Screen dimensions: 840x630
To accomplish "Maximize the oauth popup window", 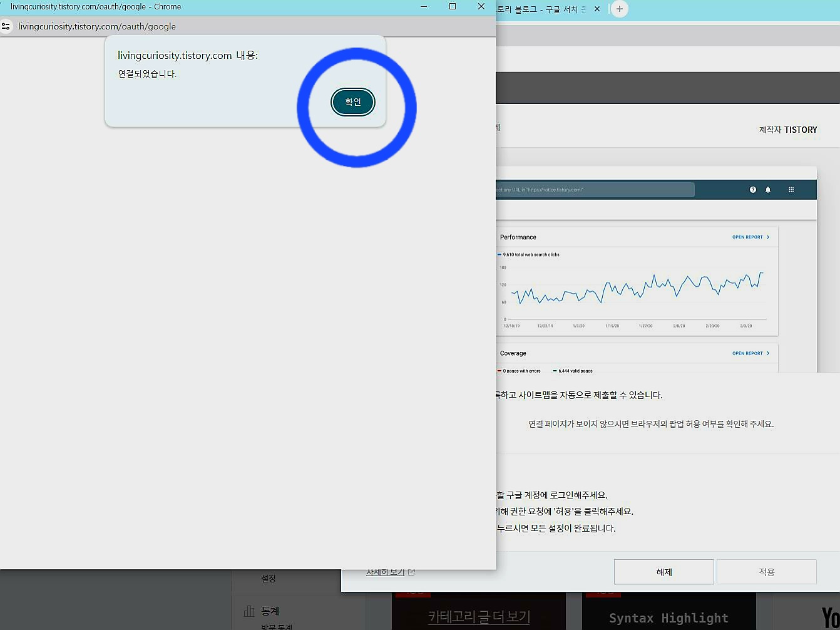I will pyautogui.click(x=453, y=6).
